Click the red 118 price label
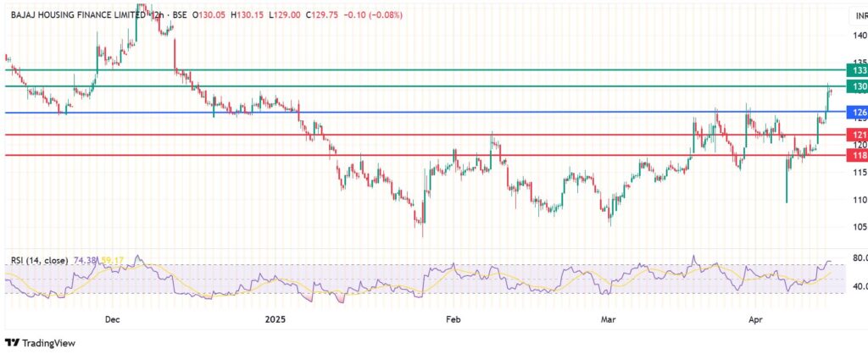Screen dimensions: 868x354 [x=857, y=156]
